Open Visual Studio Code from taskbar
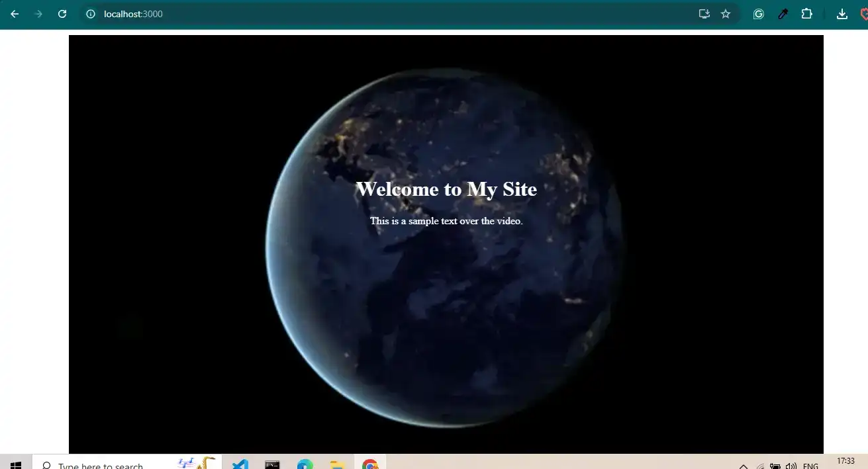 point(240,464)
